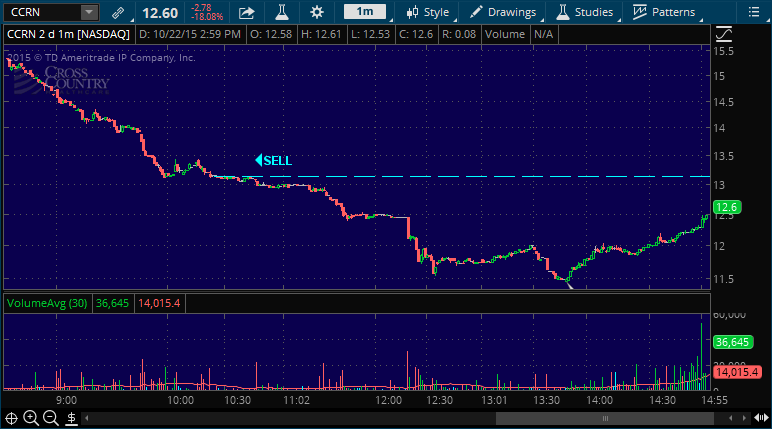Click the share arrow icon
772x429 pixels.
pos(247,13)
